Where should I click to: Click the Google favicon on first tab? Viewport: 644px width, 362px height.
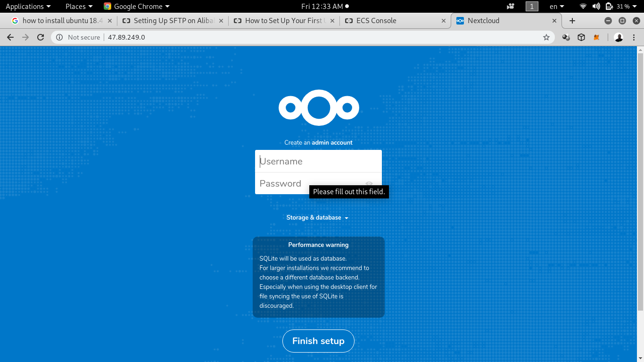(x=15, y=21)
